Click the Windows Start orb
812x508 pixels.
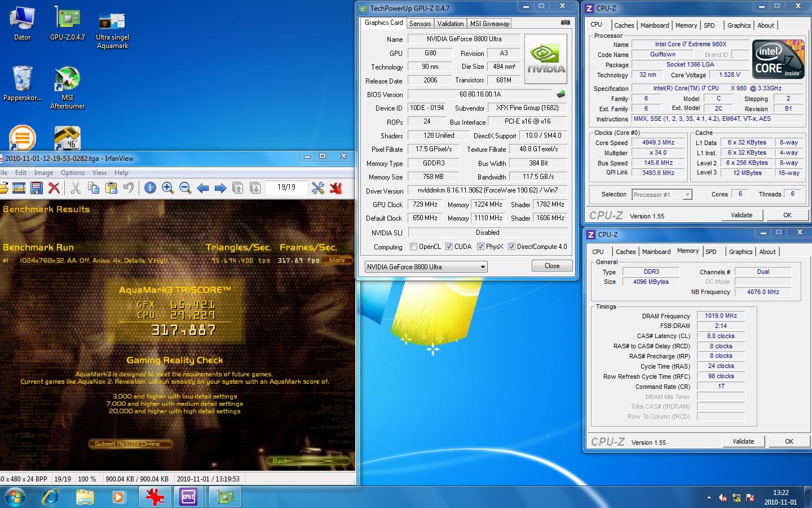click(x=15, y=497)
